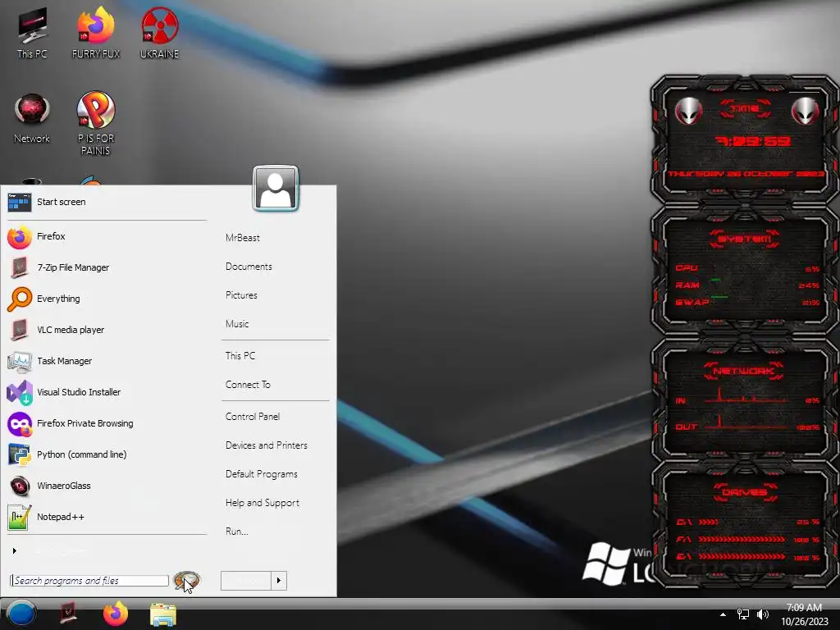Click the CPU usage row in SYSTEM widget
The height and width of the screenshot is (630, 840).
pyautogui.click(x=747, y=268)
